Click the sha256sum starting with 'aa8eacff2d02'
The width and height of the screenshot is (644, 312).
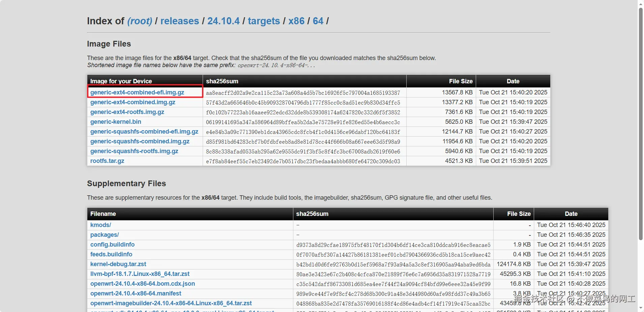coord(303,93)
